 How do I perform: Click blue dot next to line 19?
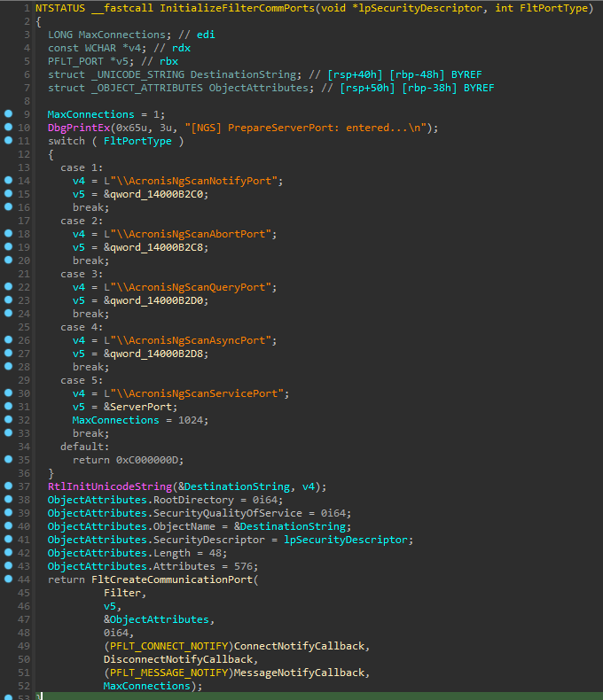8,246
